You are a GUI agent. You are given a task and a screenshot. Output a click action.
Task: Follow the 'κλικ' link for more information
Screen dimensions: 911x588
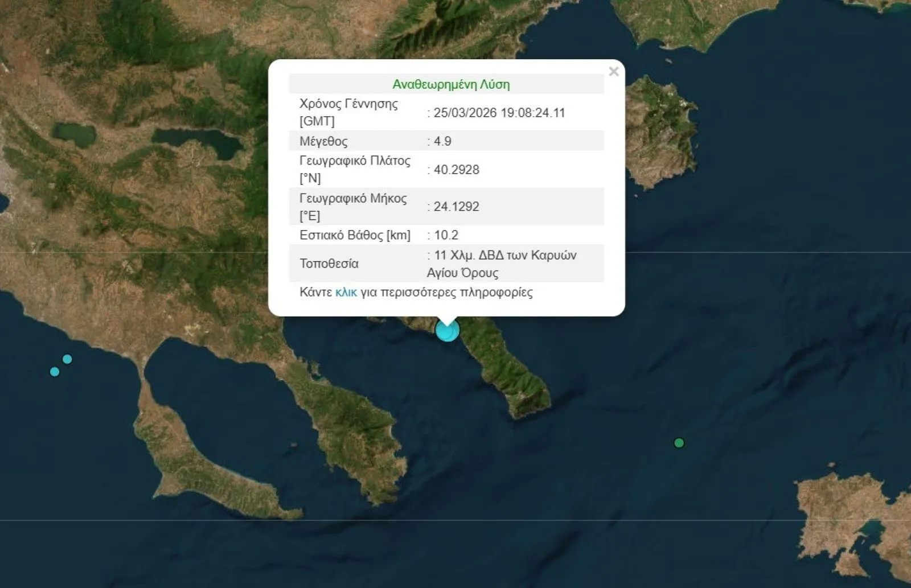346,293
